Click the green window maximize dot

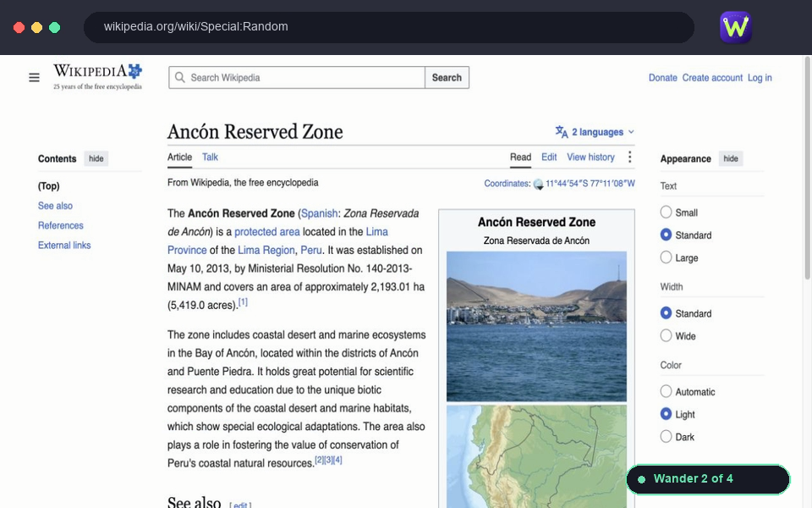pos(54,27)
